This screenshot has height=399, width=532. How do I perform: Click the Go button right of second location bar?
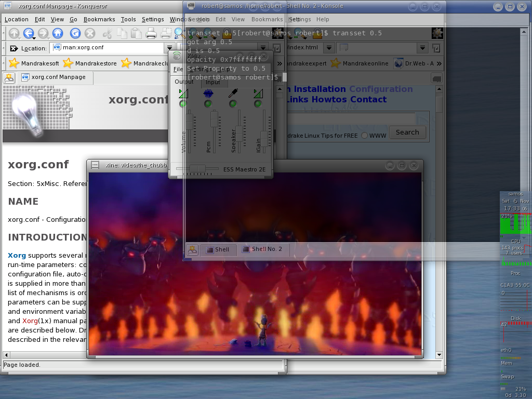(436, 48)
